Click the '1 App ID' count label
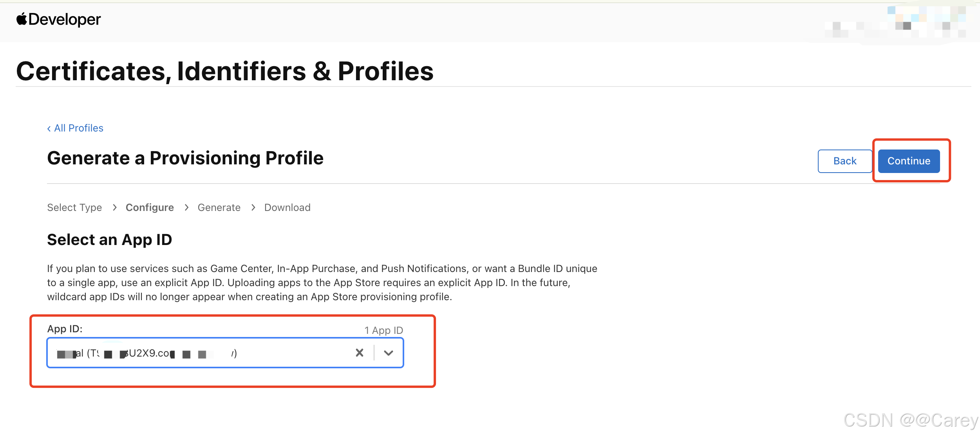The image size is (980, 436). point(383,330)
